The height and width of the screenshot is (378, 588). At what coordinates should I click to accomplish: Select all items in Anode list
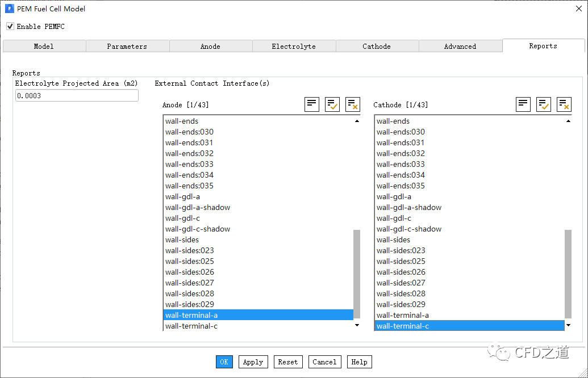tap(332, 104)
